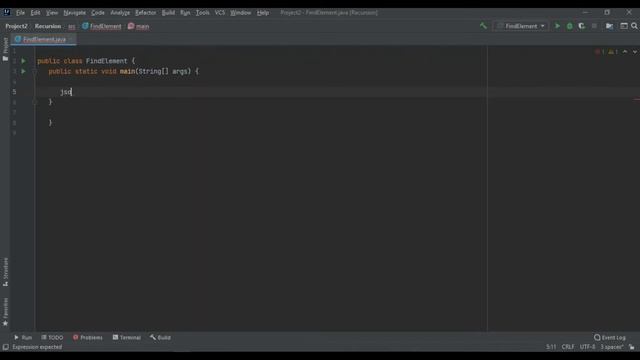
Task: Click src breadcrumb in navigation bar
Action: click(x=71, y=27)
